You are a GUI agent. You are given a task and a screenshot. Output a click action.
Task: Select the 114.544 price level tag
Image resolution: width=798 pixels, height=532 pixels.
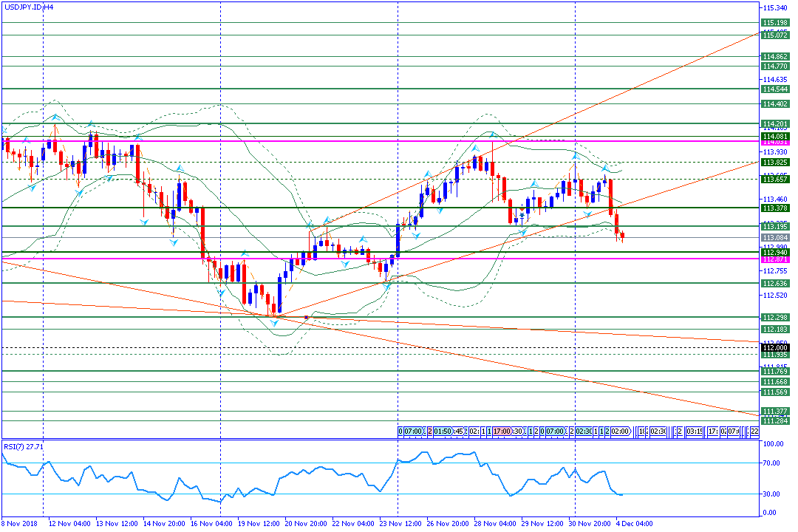click(x=775, y=89)
